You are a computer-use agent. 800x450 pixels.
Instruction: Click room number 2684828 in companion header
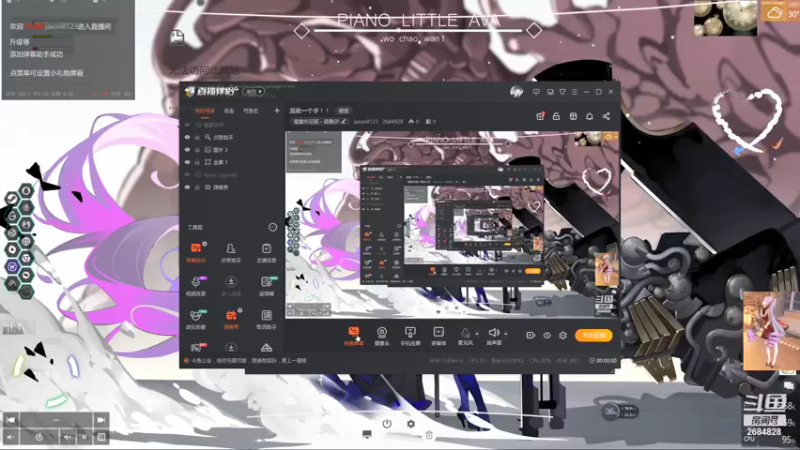(393, 121)
